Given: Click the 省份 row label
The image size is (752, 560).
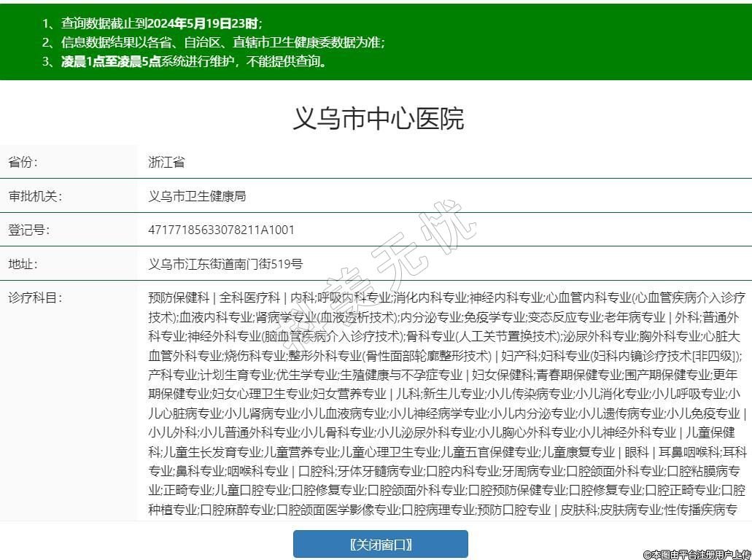Looking at the screenshot, I should pos(23,162).
